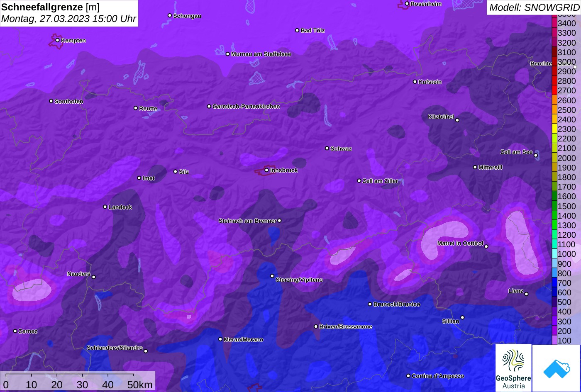581x392 pixels.
Task: Click the Kitzbühel location dot
Action: click(457, 120)
